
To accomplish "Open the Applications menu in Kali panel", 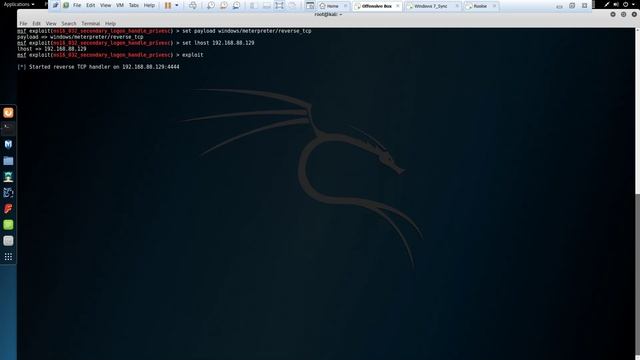I will click(x=19, y=4).
